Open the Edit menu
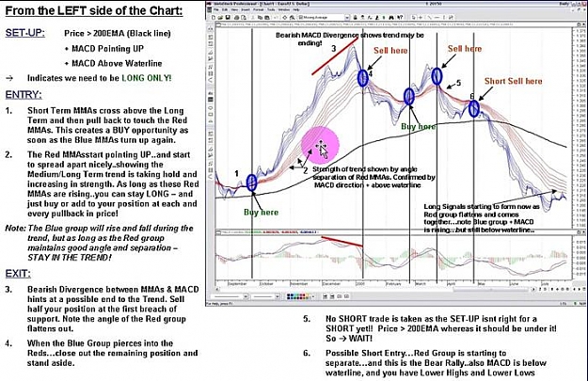588x381 pixels. (x=224, y=9)
